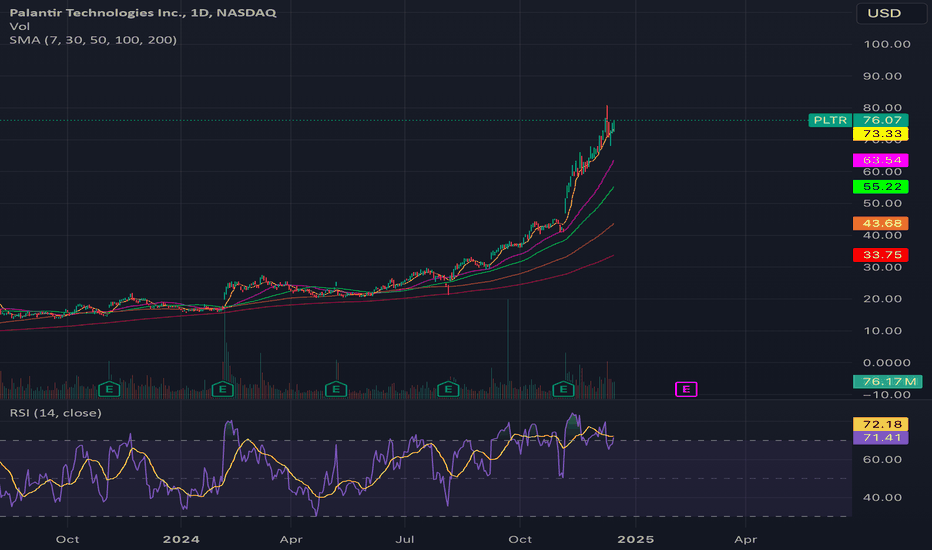932x550 pixels.
Task: Click the 90.00 price axis label
Action: pyautogui.click(x=883, y=76)
